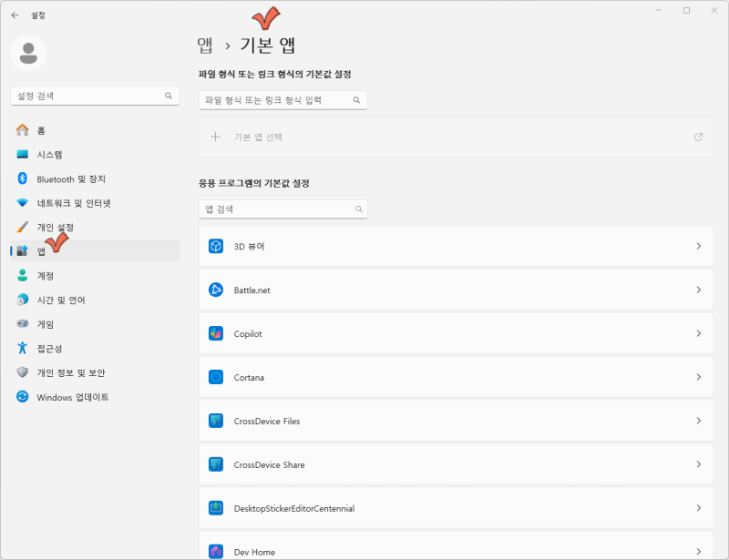
Task: Click the 시간 및 언어 globe clock icon
Action: click(22, 300)
